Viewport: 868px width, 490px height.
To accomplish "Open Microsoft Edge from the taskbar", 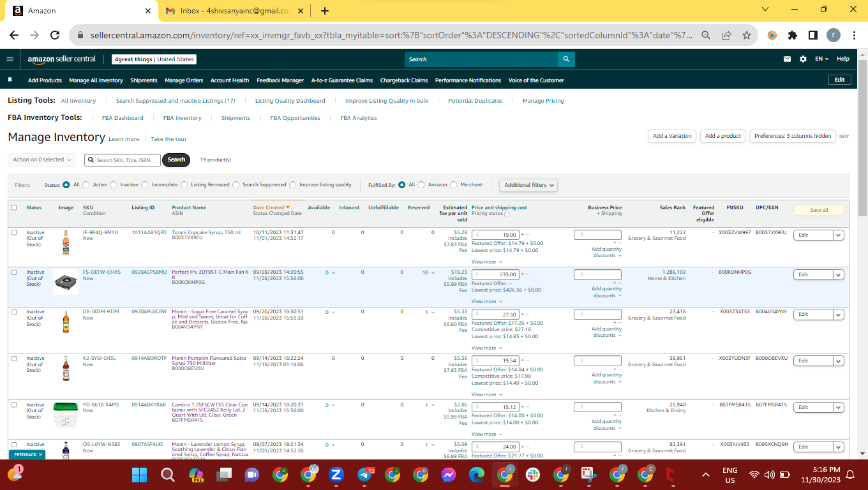I will coord(477,475).
